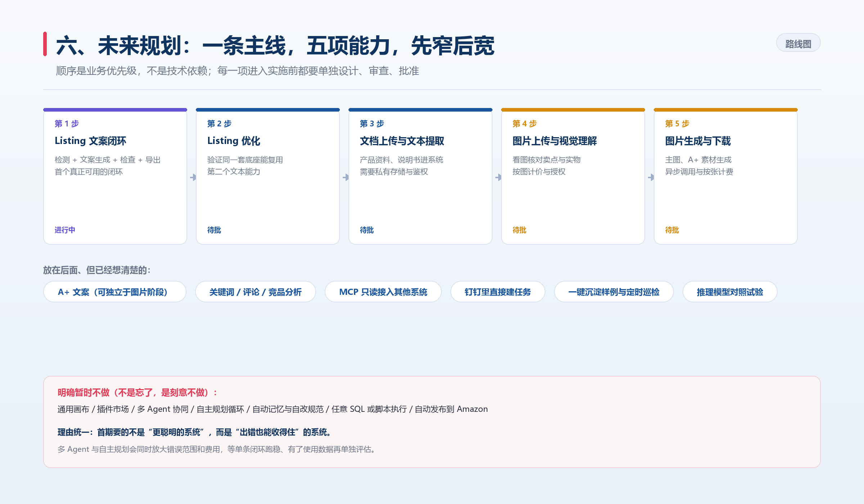Click the 待批 status on 图片生成 card
This screenshot has height=504, width=864.
pos(672,230)
